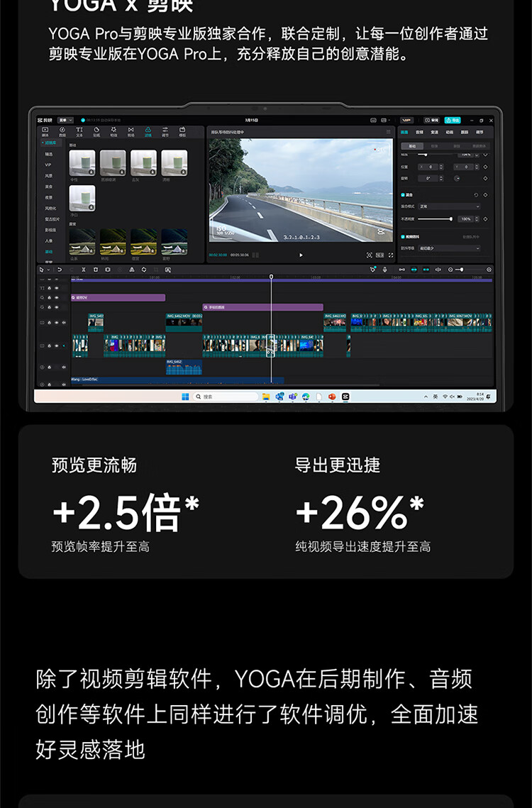Enter fullscreen preview with the expand icon

tap(390, 255)
